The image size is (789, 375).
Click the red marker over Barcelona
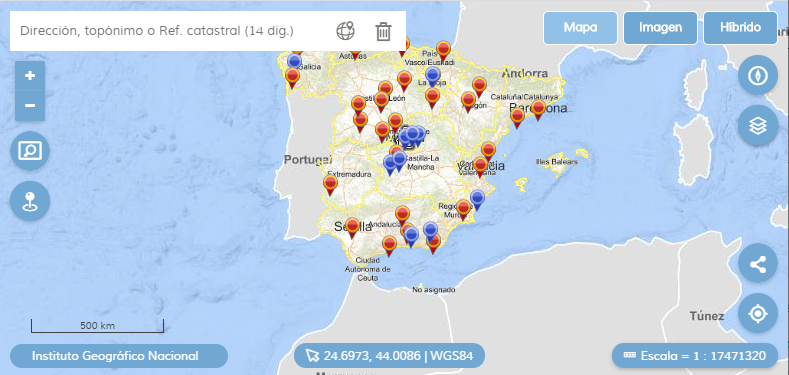click(x=538, y=110)
